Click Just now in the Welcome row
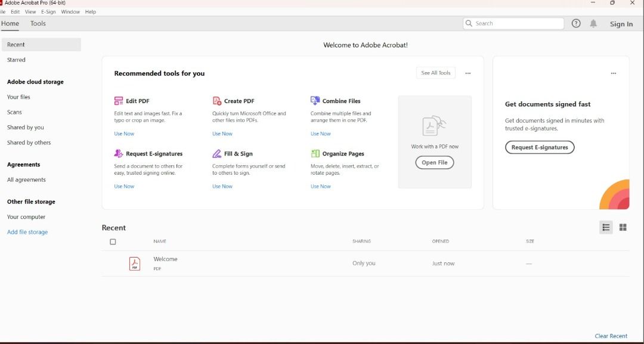 [443, 264]
